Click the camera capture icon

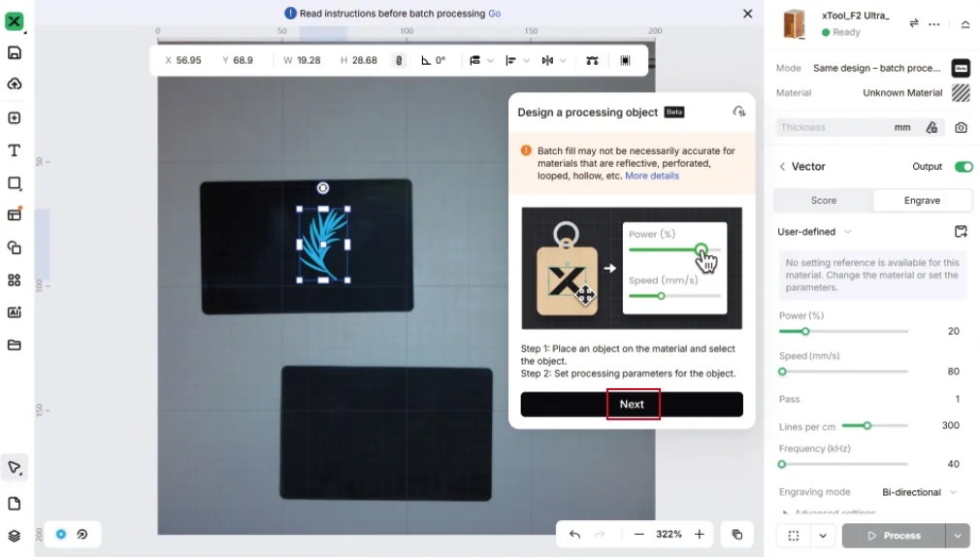[x=961, y=127]
